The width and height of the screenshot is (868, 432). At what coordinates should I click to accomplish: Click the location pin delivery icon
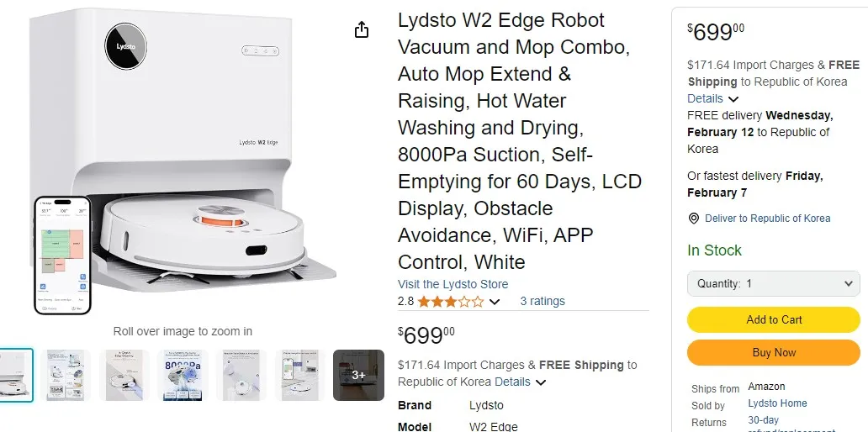point(694,219)
